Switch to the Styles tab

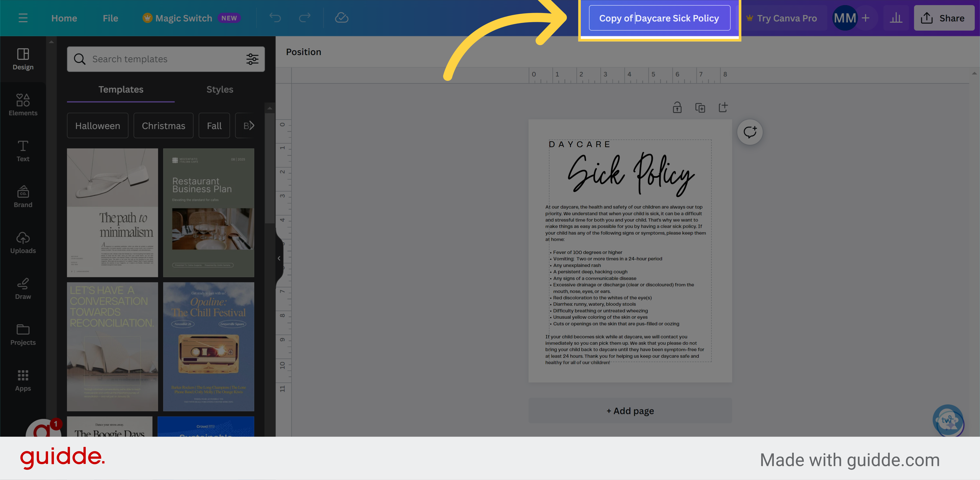219,89
